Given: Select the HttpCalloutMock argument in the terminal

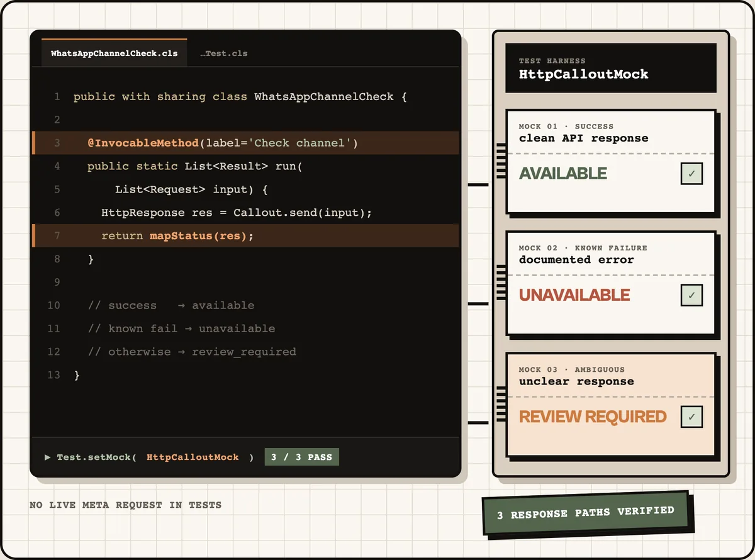Looking at the screenshot, I should pos(193,457).
